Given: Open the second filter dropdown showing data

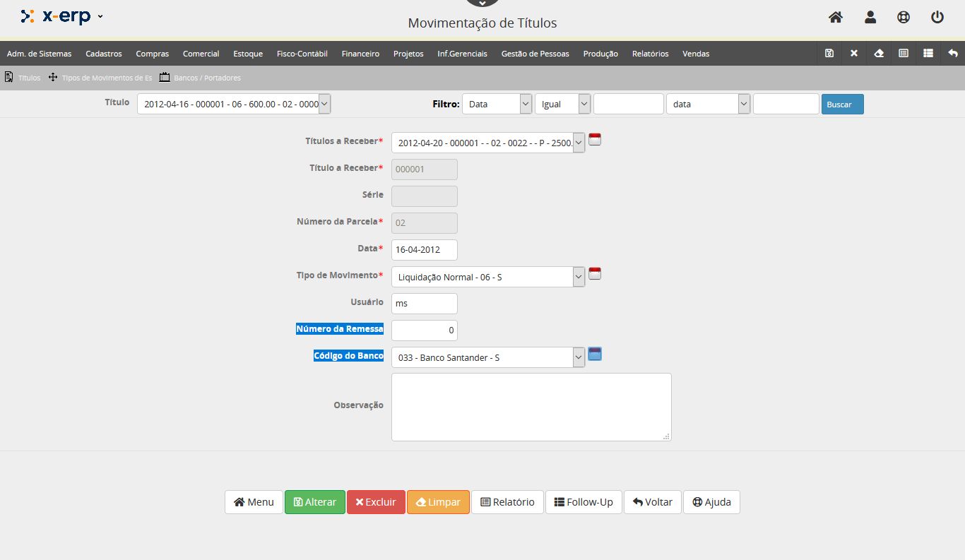Looking at the screenshot, I should click(x=708, y=104).
